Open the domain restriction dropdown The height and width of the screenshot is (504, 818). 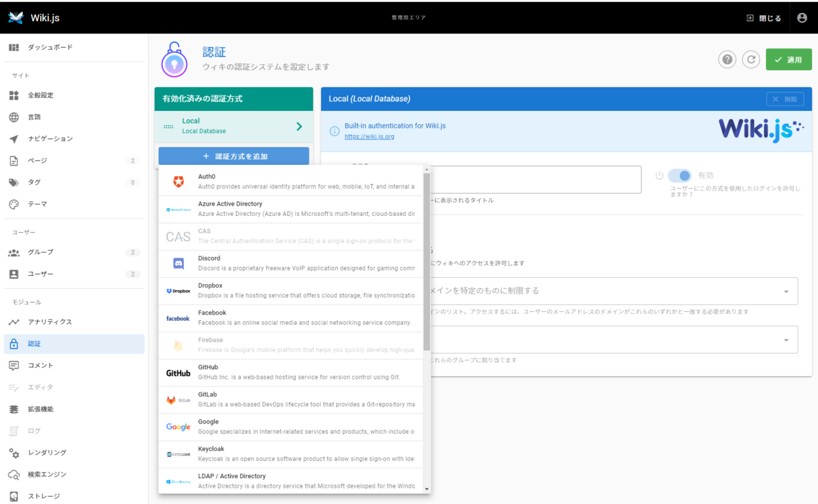786,291
